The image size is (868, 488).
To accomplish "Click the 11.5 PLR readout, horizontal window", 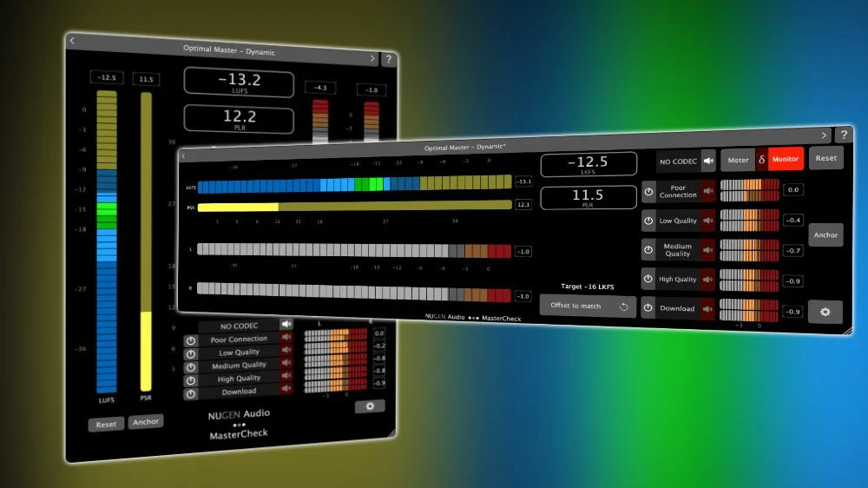I will [x=589, y=197].
